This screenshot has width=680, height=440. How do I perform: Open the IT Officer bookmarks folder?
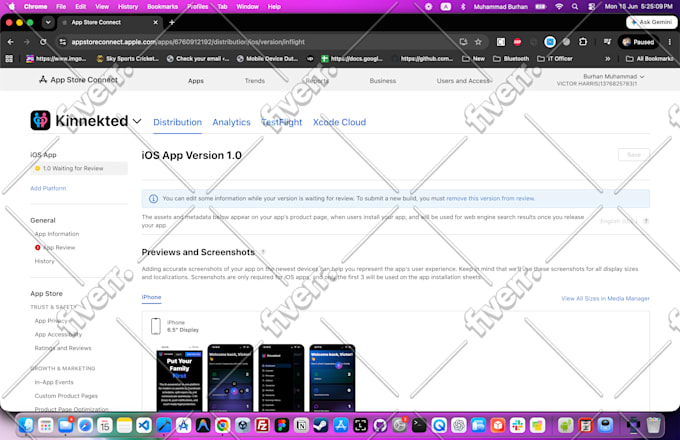point(555,59)
